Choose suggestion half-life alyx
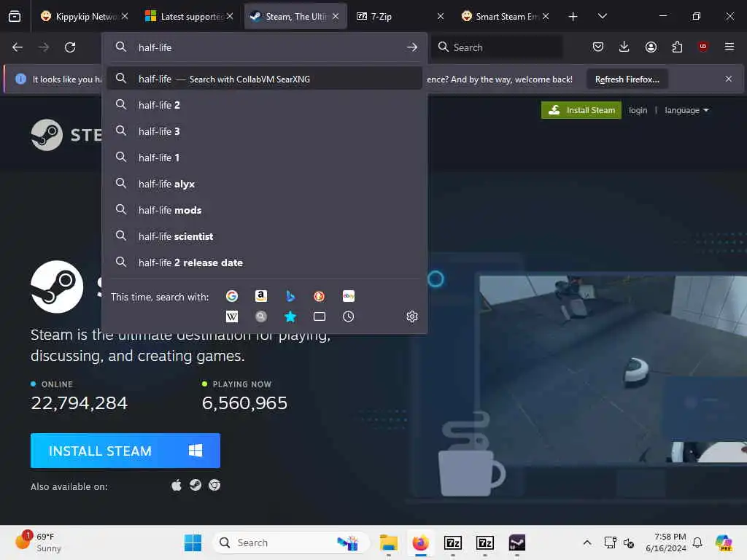This screenshot has width=747, height=560. click(x=264, y=184)
